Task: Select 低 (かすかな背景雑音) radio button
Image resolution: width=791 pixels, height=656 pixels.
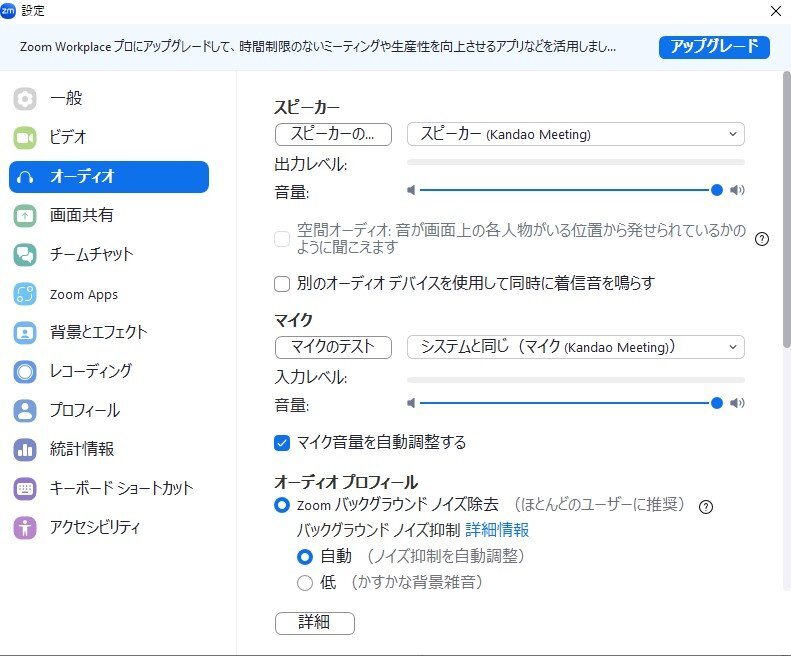Action: 305,583
